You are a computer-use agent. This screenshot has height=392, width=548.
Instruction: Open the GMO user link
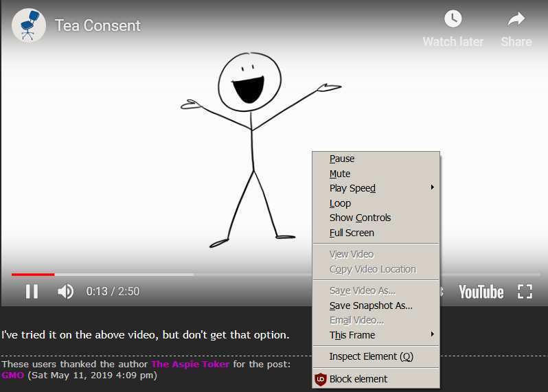(x=12, y=376)
